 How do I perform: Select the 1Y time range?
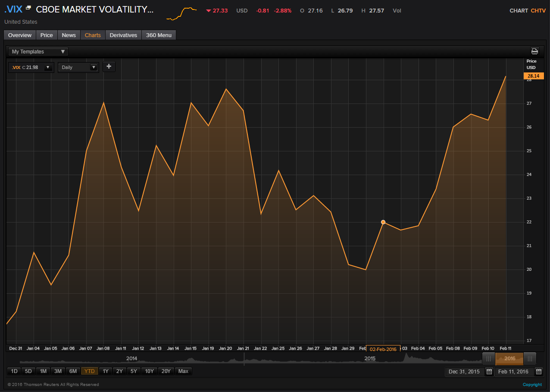coord(106,371)
